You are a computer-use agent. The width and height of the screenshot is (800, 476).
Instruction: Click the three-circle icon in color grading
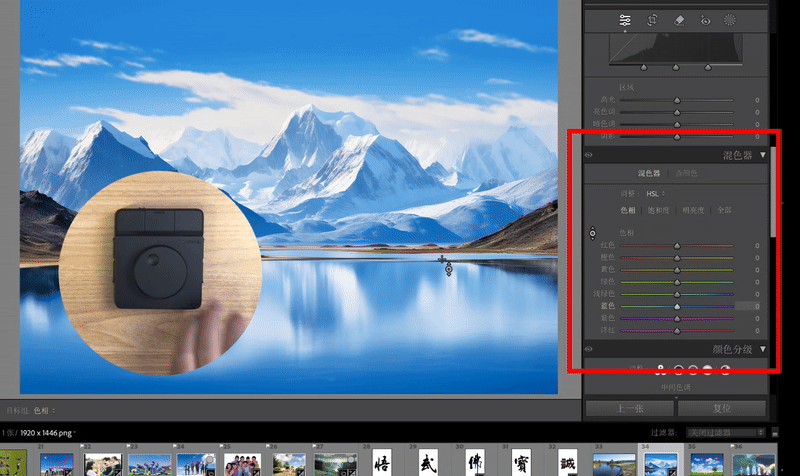coord(660,368)
